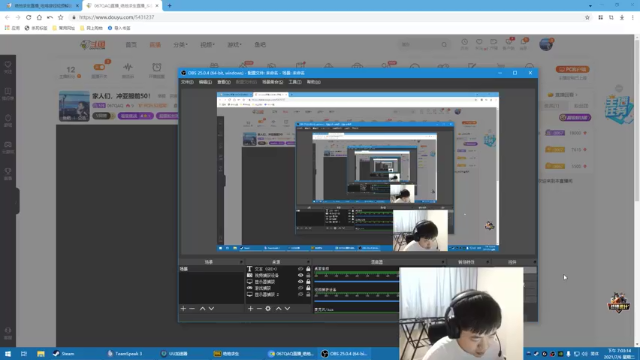Open the 应用 apps bookmark in bookmarks bar
640x360 pixels.
tap(12, 28)
